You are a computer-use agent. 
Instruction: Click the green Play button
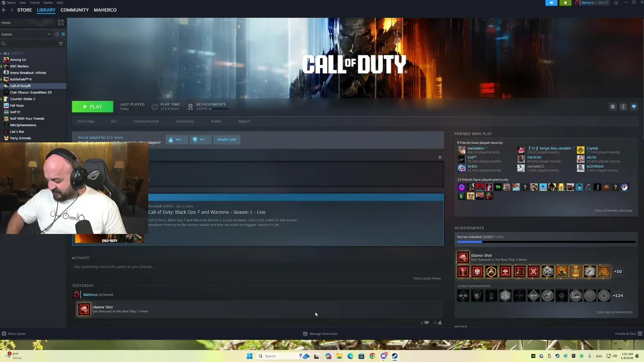93,107
